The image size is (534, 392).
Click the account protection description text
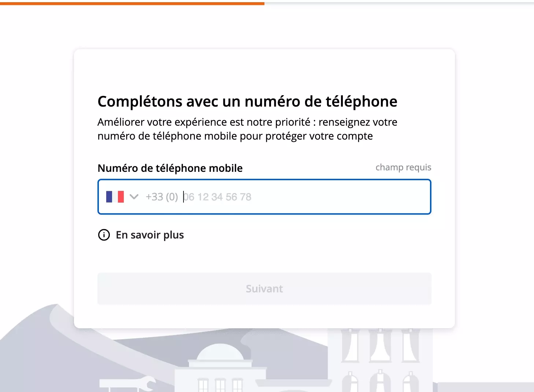[247, 129]
